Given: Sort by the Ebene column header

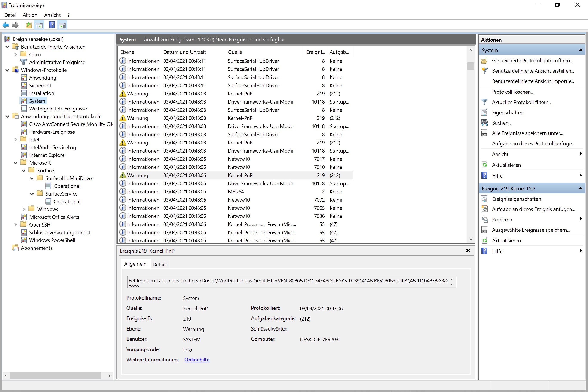Looking at the screenshot, I should [x=139, y=52].
